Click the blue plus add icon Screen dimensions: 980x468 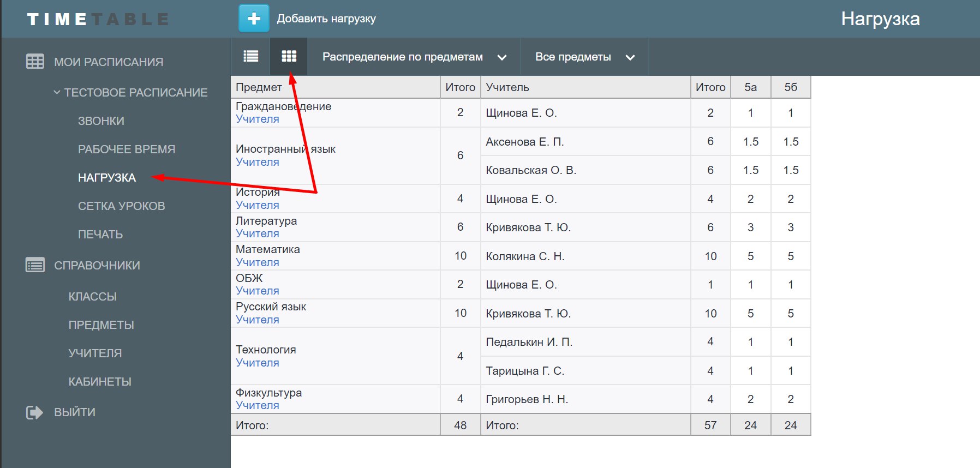[254, 19]
